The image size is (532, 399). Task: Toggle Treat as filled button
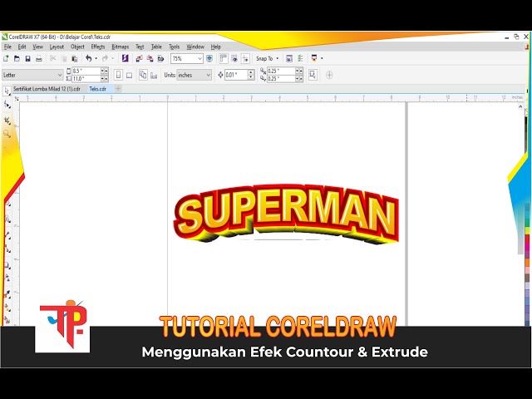click(x=313, y=75)
